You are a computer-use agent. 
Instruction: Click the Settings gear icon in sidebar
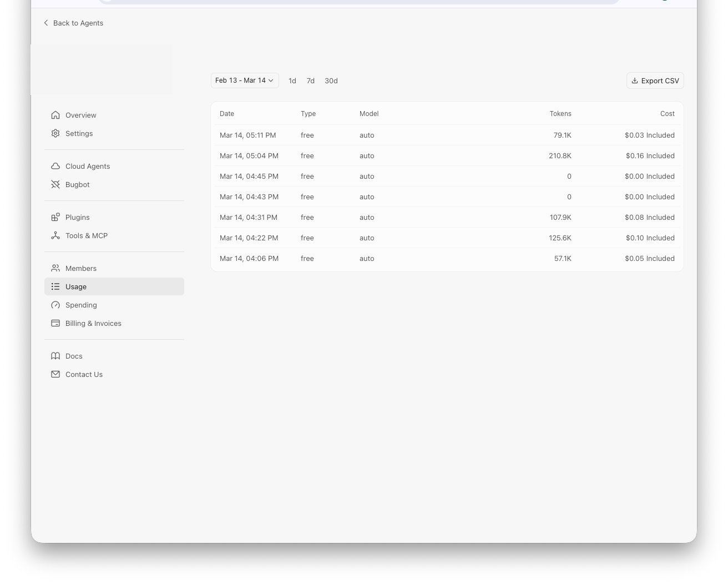pos(55,133)
